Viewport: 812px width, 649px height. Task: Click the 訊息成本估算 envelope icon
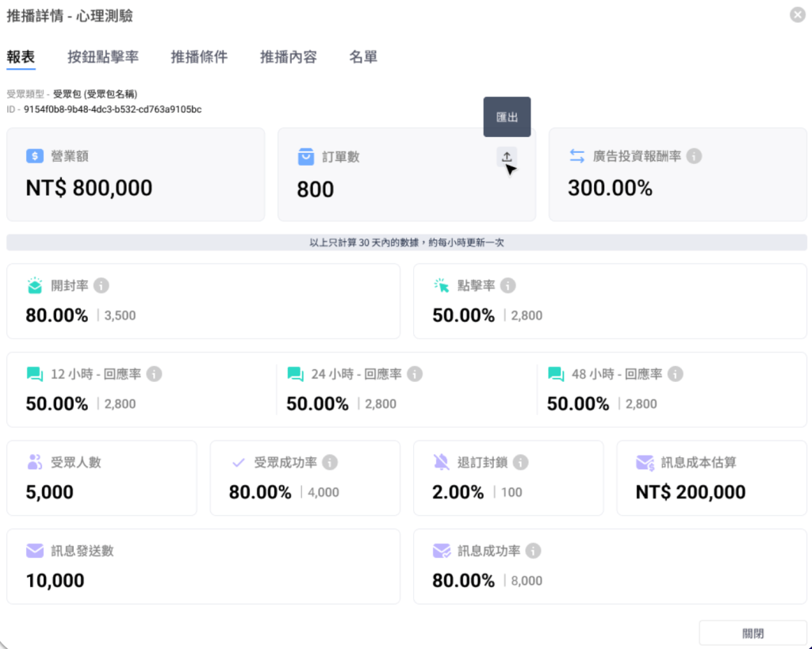645,462
